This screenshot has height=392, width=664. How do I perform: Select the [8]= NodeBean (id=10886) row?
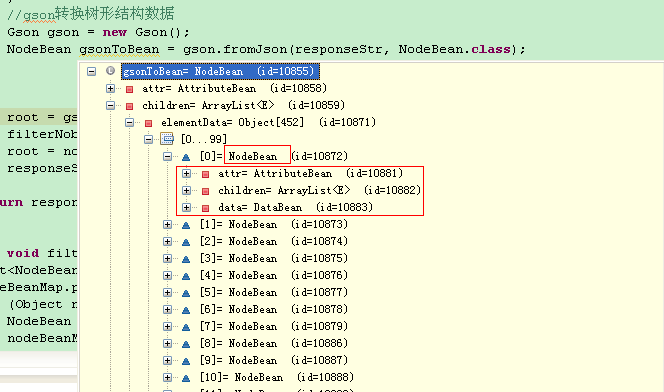[274, 343]
